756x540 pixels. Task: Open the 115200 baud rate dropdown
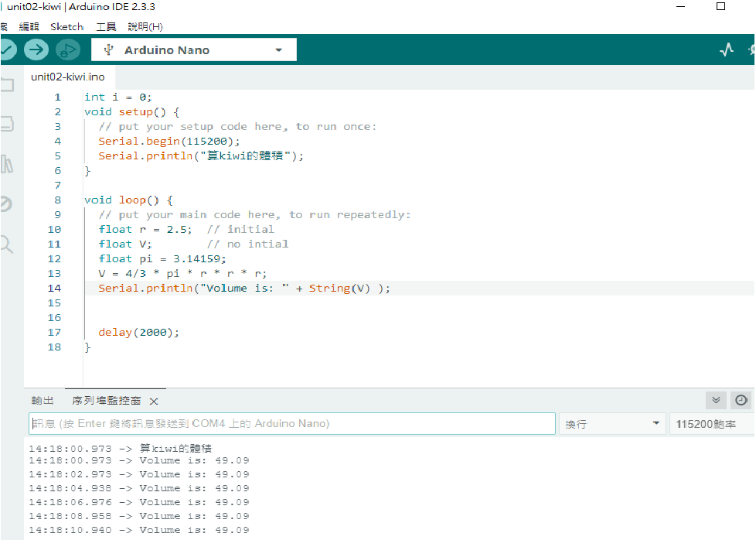coord(711,424)
